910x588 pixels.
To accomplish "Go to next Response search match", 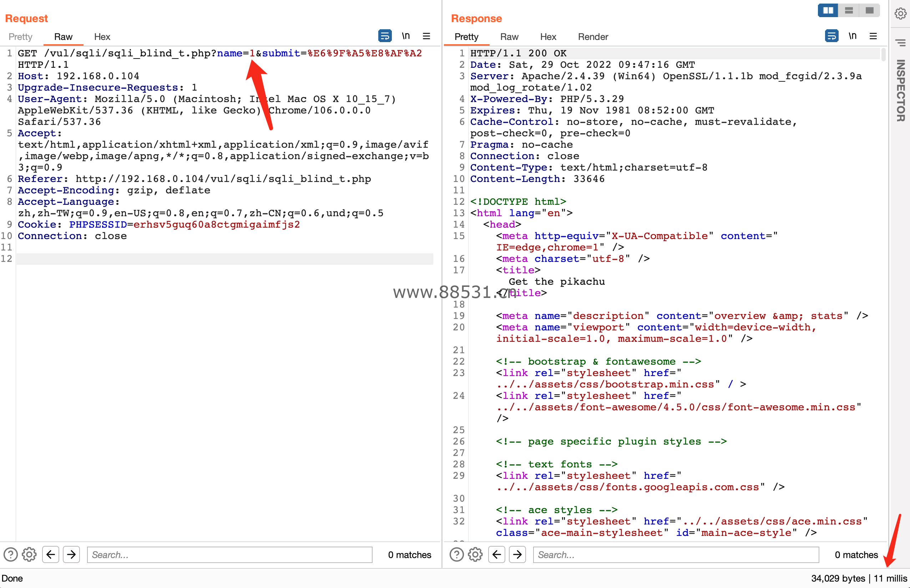I will [x=517, y=554].
